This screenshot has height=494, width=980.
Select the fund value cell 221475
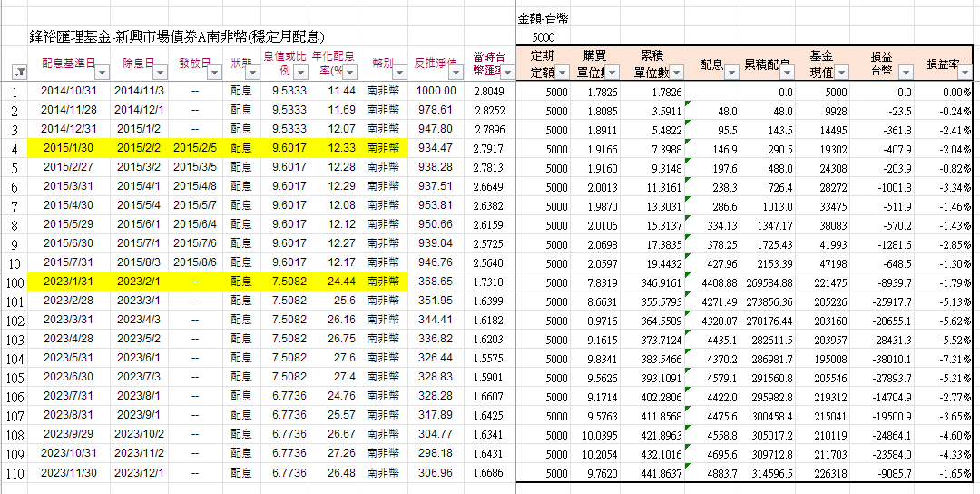tap(822, 282)
